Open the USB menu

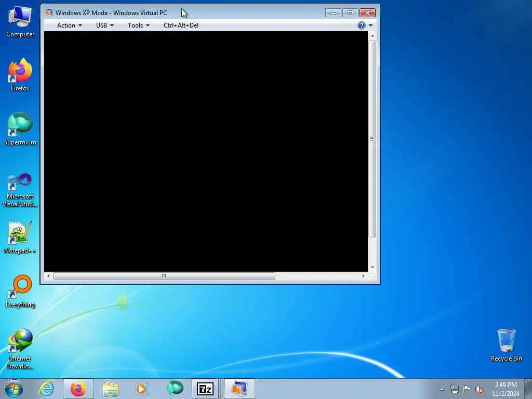pyautogui.click(x=104, y=25)
